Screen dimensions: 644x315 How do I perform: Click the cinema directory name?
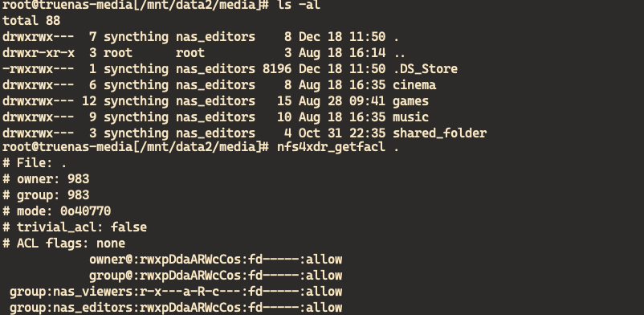[414, 84]
